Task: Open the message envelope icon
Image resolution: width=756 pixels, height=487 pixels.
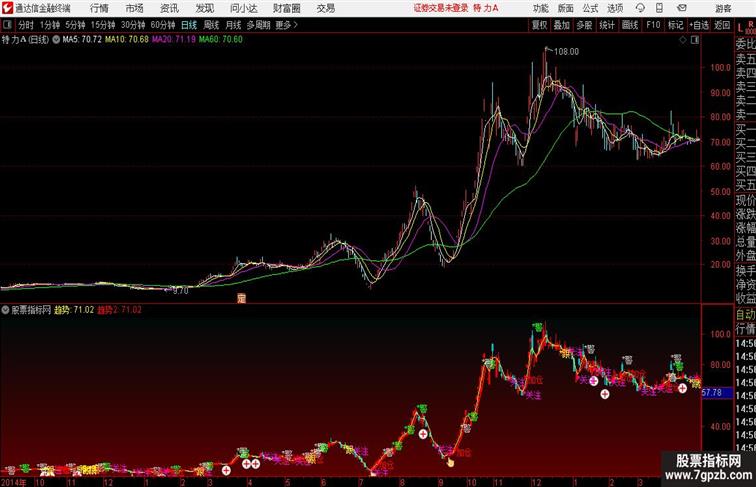Action: 682,8
